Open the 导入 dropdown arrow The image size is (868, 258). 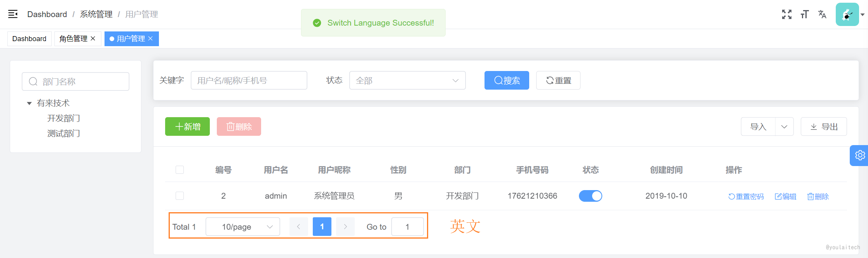[x=784, y=126]
